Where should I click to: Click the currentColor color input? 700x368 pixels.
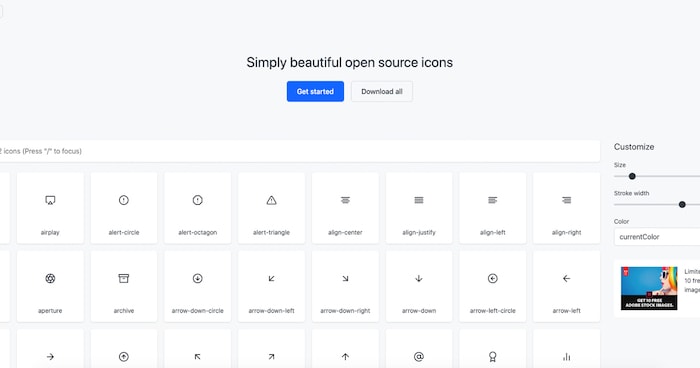[657, 237]
